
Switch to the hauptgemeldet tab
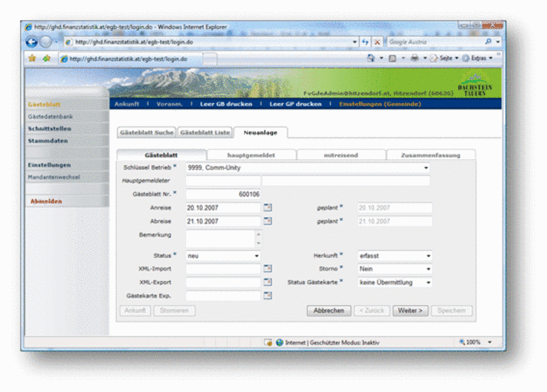click(x=251, y=155)
